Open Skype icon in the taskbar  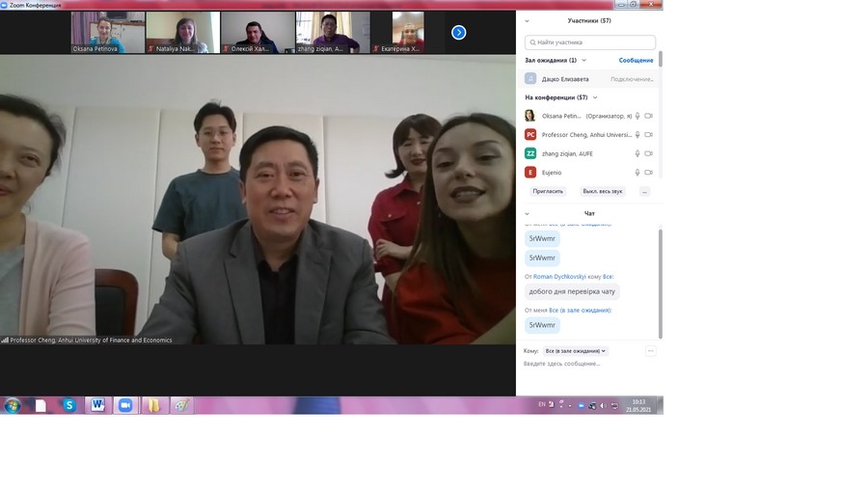[69, 405]
